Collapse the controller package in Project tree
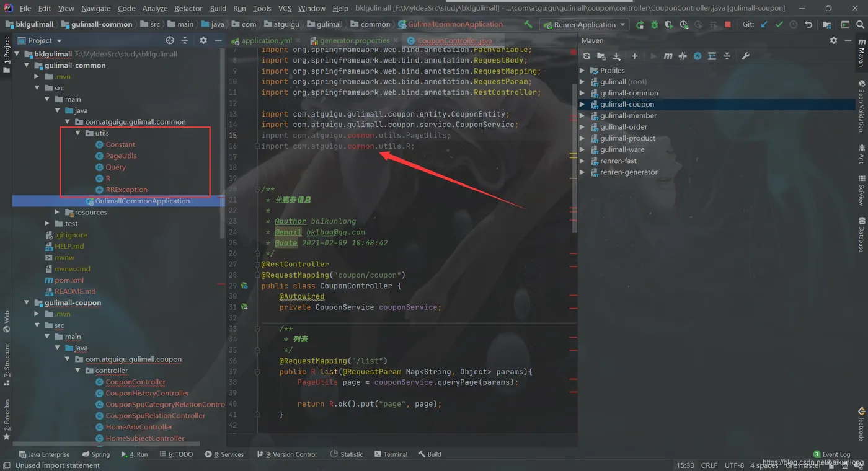Screen dimensions: 868x471 77,371
